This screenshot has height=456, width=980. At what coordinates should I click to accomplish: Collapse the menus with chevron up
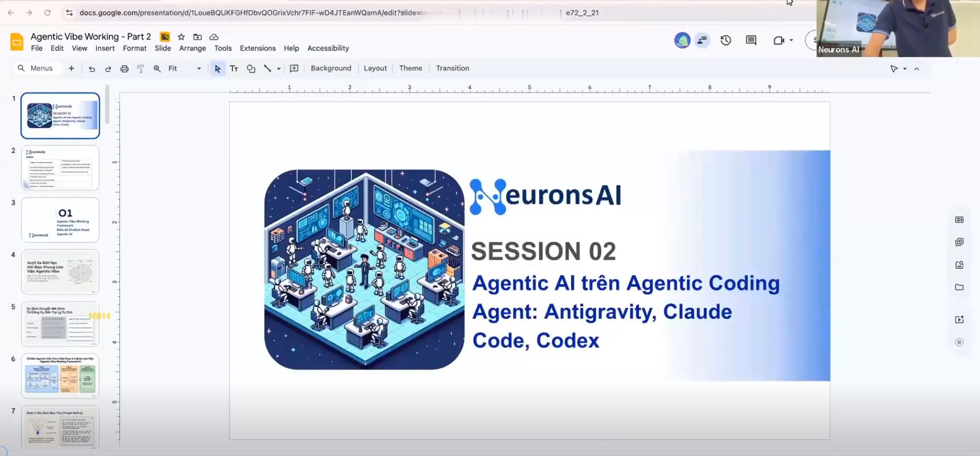[x=917, y=69]
